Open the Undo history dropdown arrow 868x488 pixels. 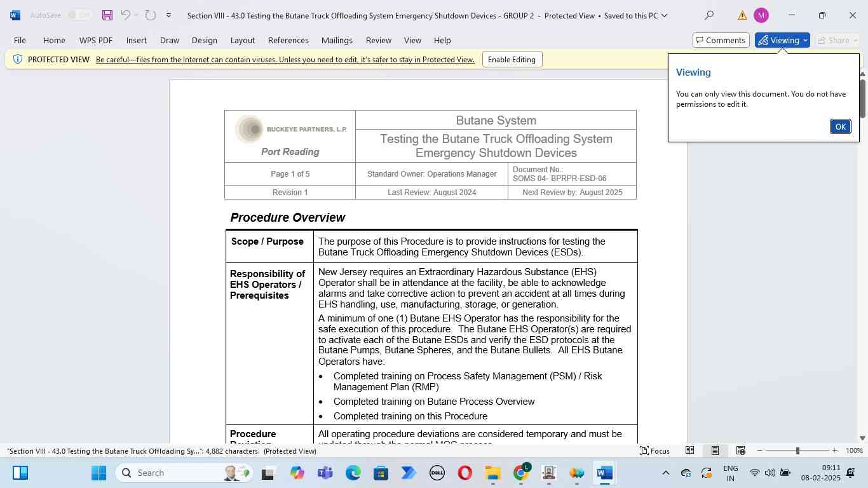point(136,15)
